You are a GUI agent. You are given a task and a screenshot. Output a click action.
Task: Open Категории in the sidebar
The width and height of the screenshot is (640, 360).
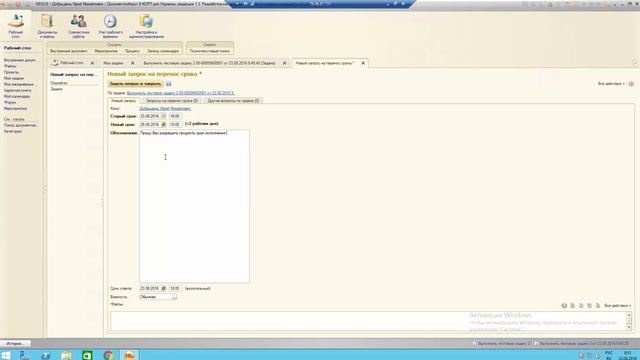(x=13, y=131)
